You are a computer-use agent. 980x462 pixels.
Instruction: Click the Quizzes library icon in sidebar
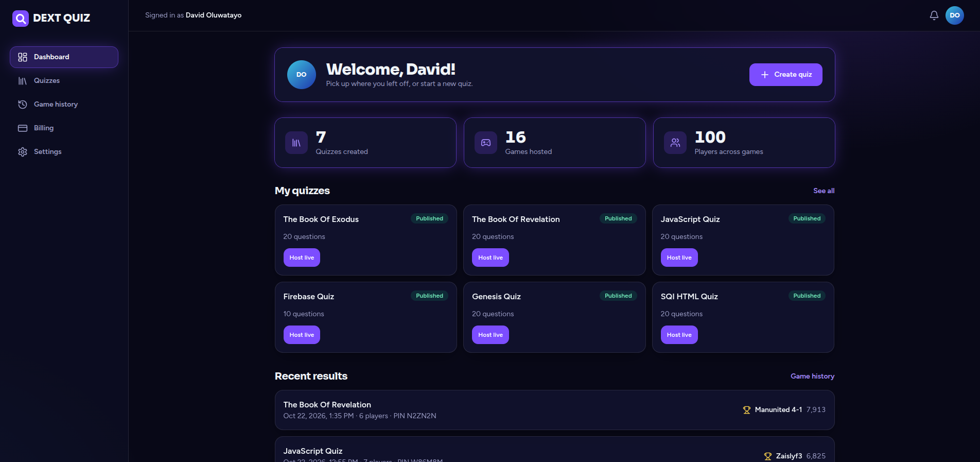[x=23, y=81]
